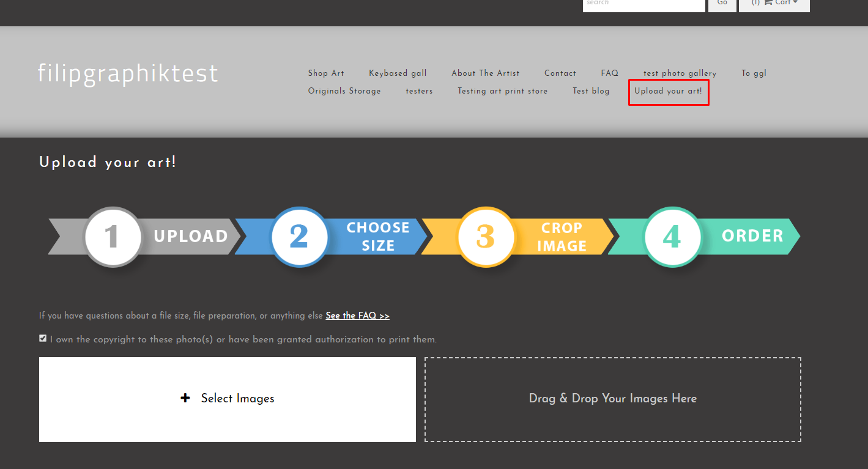The width and height of the screenshot is (868, 469).
Task: Click the highlighted Upload your art! link
Action: [x=668, y=91]
